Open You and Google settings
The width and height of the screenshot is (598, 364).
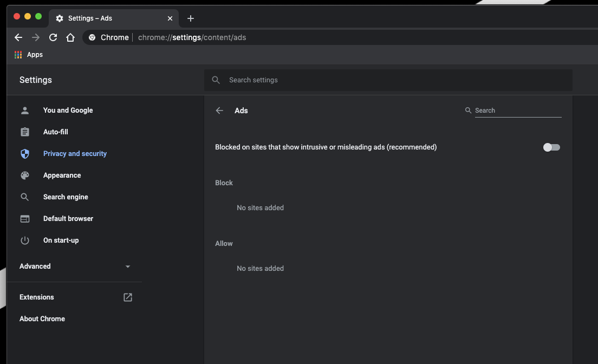click(x=68, y=110)
